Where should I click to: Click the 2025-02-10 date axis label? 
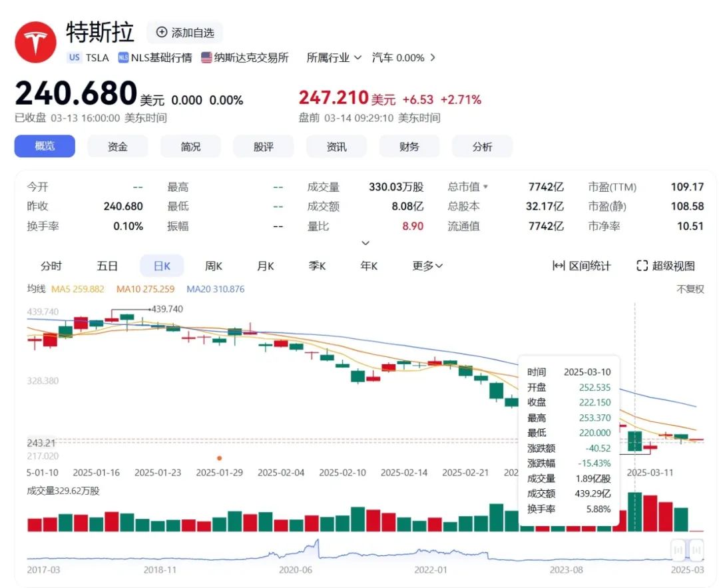(x=343, y=472)
